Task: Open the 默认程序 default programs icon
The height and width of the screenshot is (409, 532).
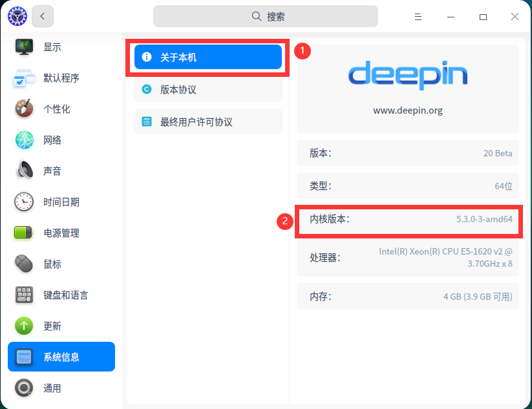Action: tap(24, 78)
